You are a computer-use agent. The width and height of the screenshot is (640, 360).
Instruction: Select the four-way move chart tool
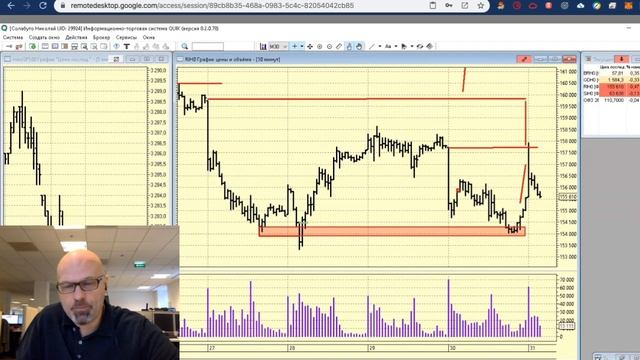pos(310,46)
